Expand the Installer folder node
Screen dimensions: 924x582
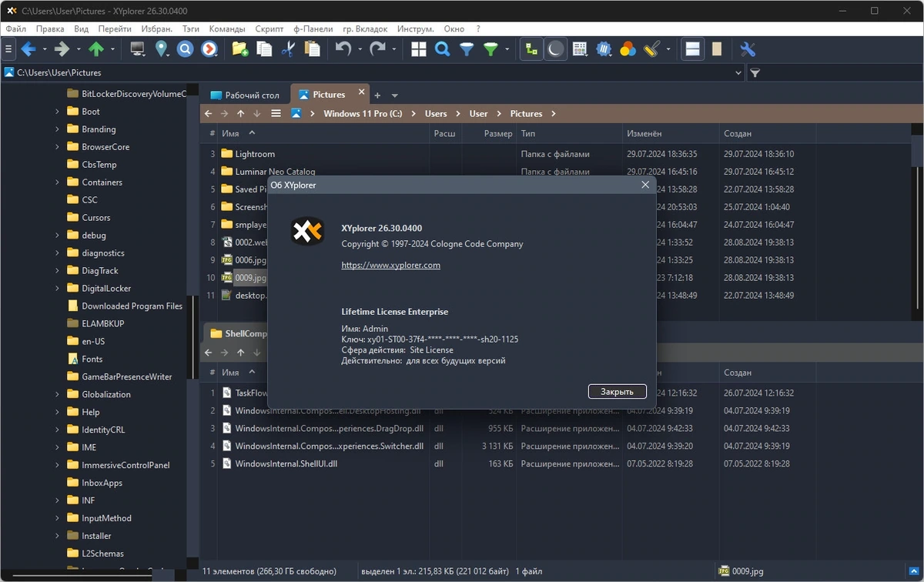click(x=58, y=536)
